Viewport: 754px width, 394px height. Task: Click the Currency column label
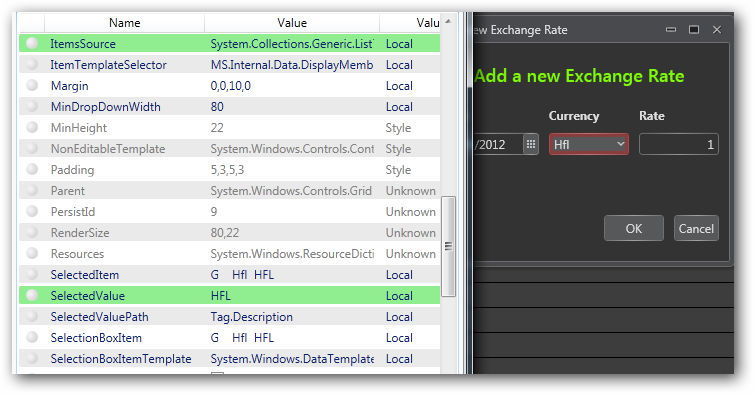point(574,116)
